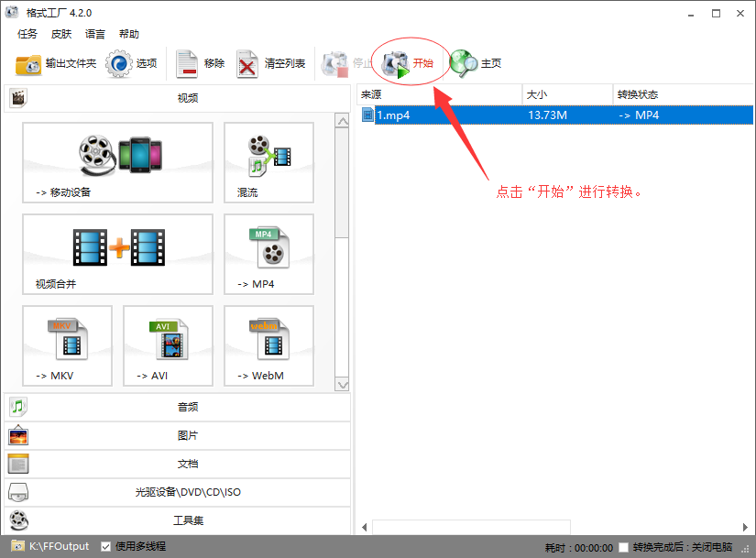Toggle the Use Multi-thread (使用多线程) checkbox
This screenshot has height=558, width=756.
(106, 547)
